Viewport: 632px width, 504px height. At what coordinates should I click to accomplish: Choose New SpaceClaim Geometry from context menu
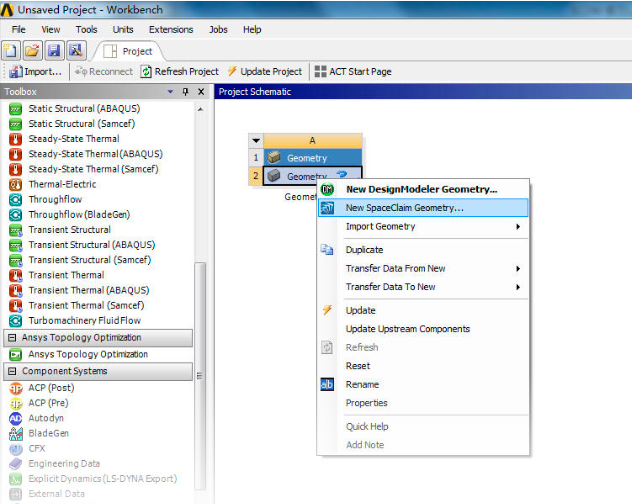(x=423, y=208)
